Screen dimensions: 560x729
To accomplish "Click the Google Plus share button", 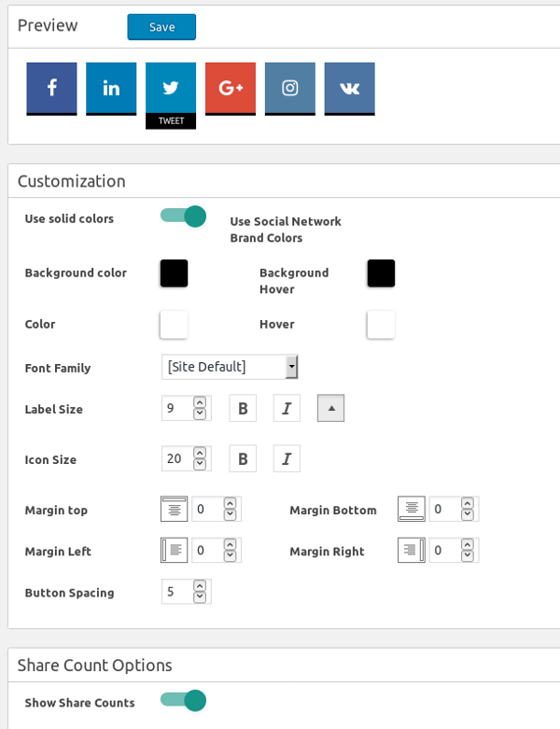I will pyautogui.click(x=231, y=89).
